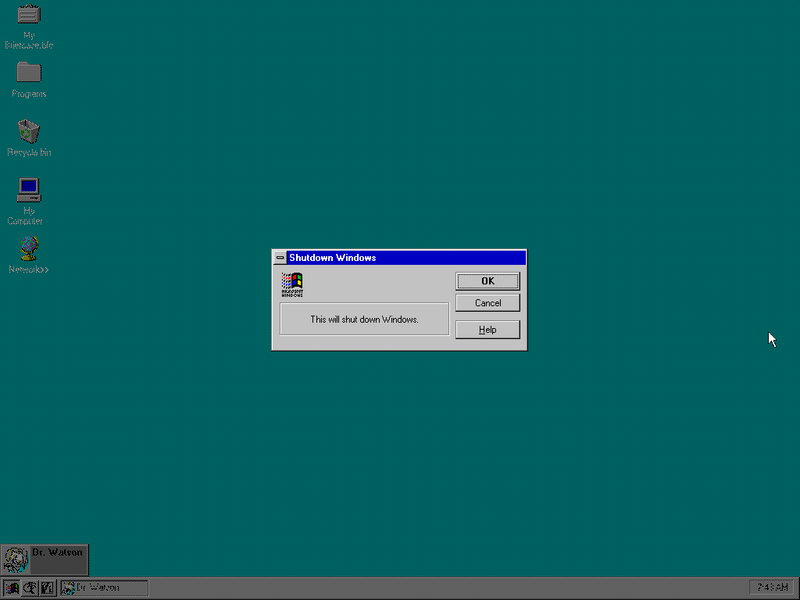Open the My Computer desktop icon
Image resolution: width=800 pixels, height=600 pixels.
(x=29, y=188)
